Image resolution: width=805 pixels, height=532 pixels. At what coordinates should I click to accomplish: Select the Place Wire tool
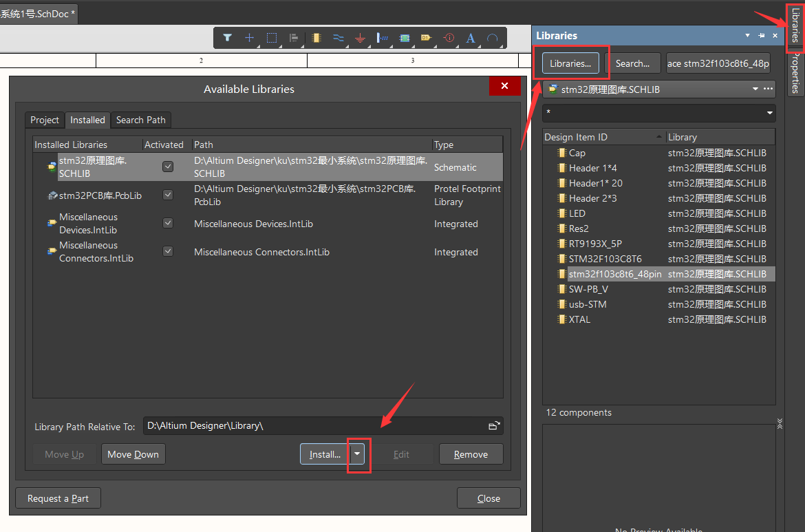[338, 37]
